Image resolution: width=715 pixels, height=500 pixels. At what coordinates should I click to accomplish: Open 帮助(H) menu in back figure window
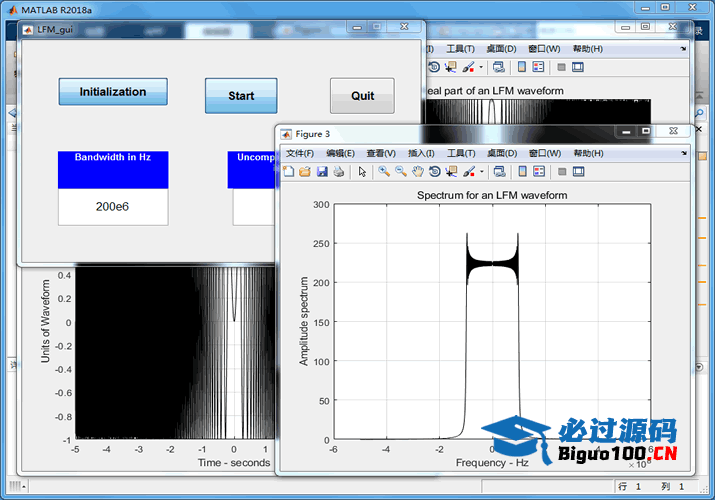tap(588, 49)
